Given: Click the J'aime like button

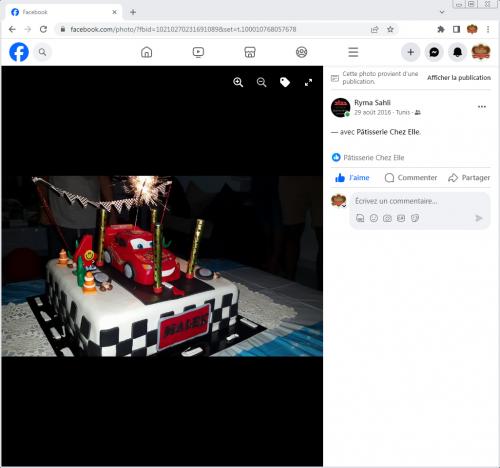Looking at the screenshot, I should [352, 178].
